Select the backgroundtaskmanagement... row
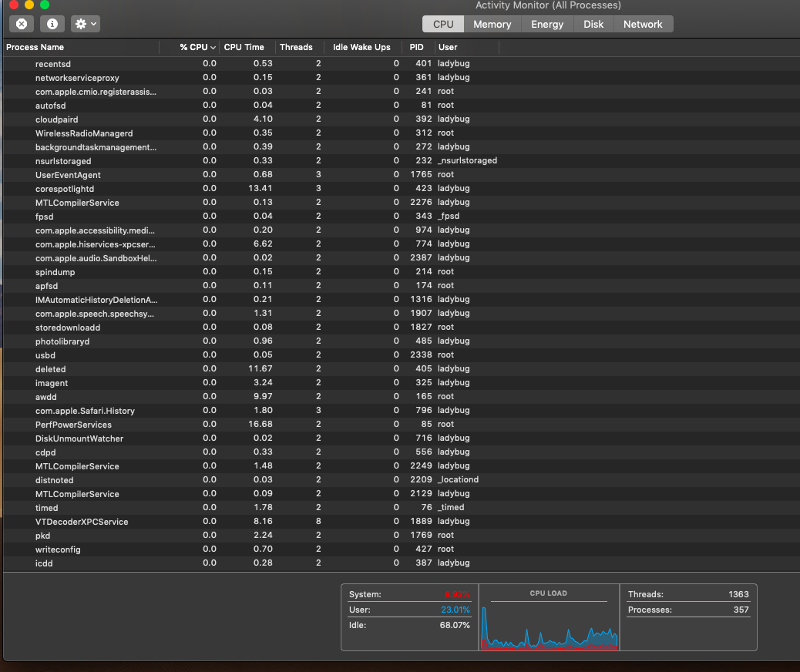The image size is (800, 672). pos(402,147)
